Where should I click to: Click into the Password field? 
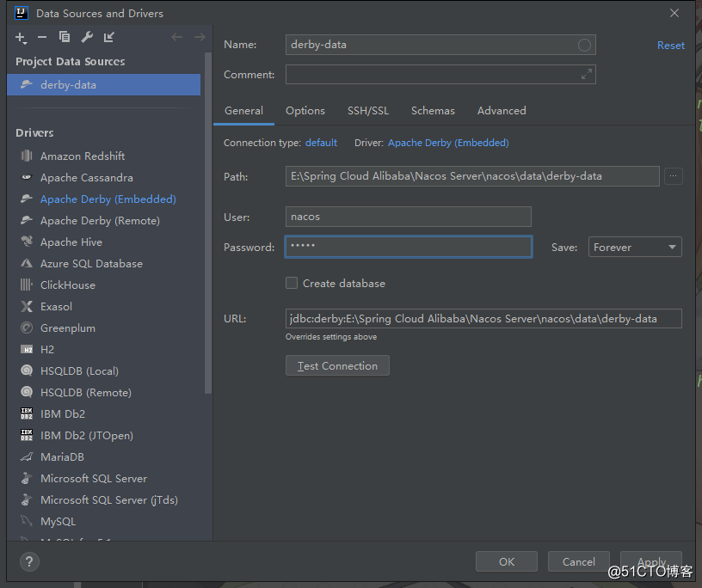409,247
